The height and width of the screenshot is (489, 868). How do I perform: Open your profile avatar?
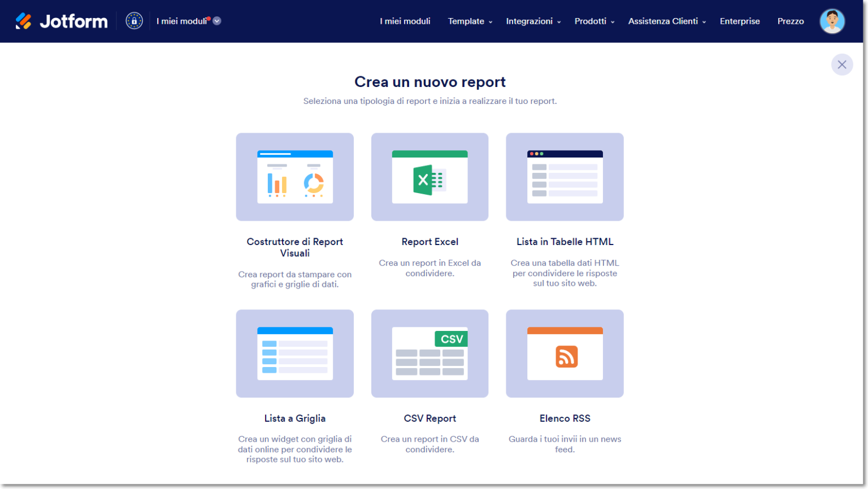tap(832, 21)
